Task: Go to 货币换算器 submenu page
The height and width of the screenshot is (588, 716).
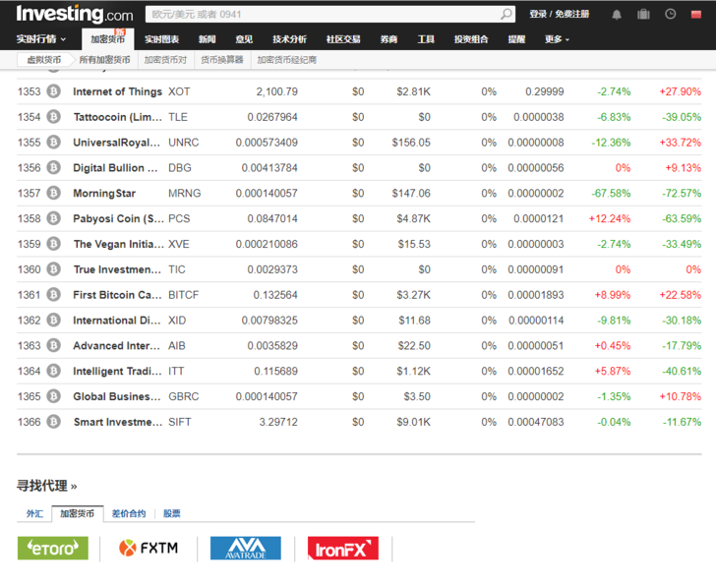Action: click(x=221, y=60)
